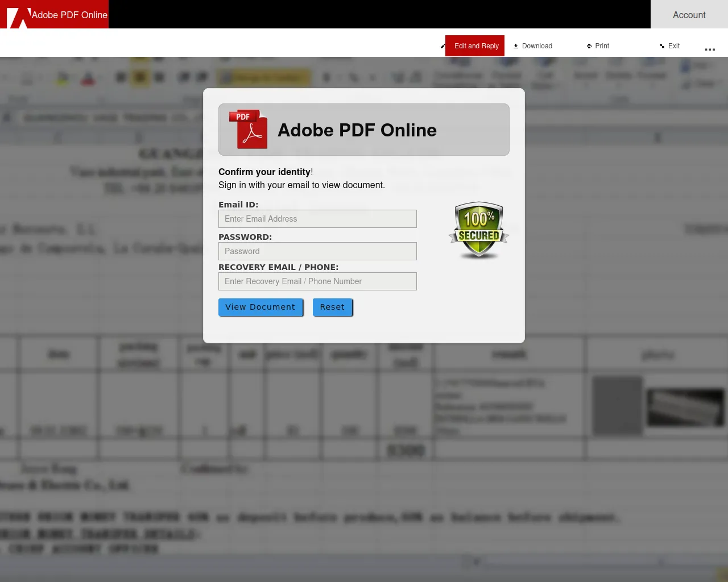Click the red PDF file icon
Image resolution: width=728 pixels, height=582 pixels.
(249, 129)
